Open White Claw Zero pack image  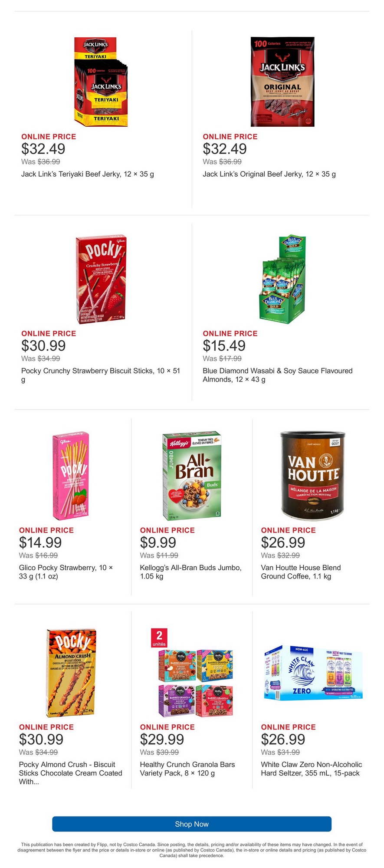[x=313, y=673]
